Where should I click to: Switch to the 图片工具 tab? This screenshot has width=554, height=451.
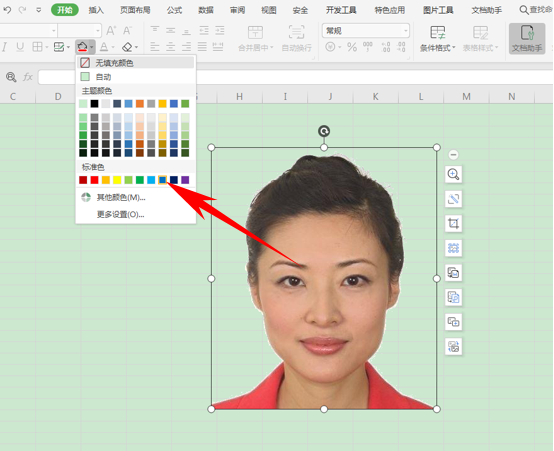pyautogui.click(x=438, y=10)
